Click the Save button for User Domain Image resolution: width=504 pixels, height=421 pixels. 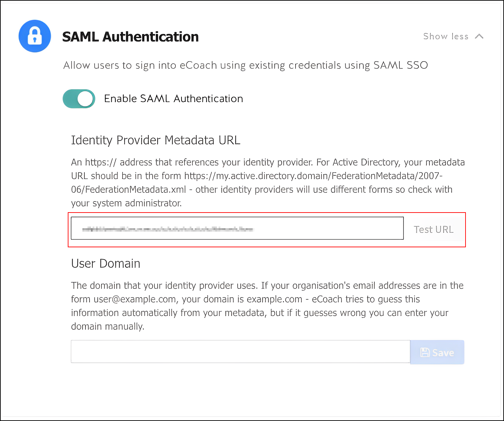tap(437, 352)
